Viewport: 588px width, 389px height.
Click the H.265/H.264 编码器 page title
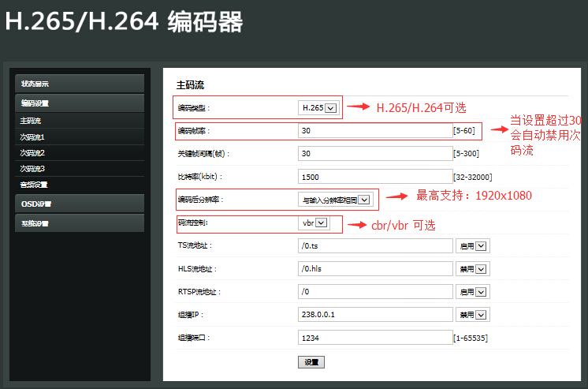pos(124,21)
